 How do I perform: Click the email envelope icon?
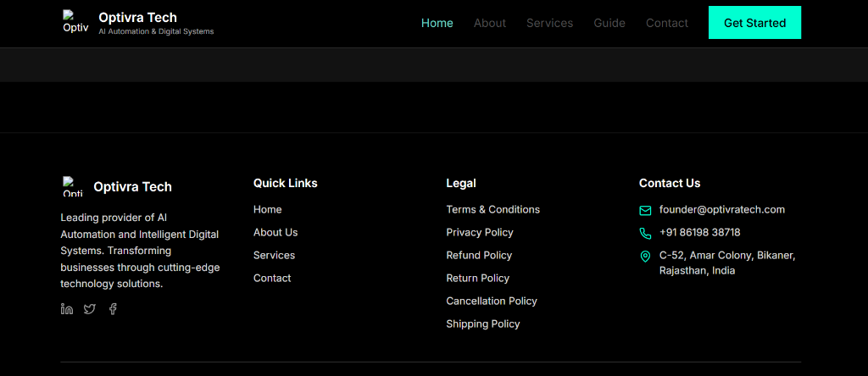[x=645, y=210]
